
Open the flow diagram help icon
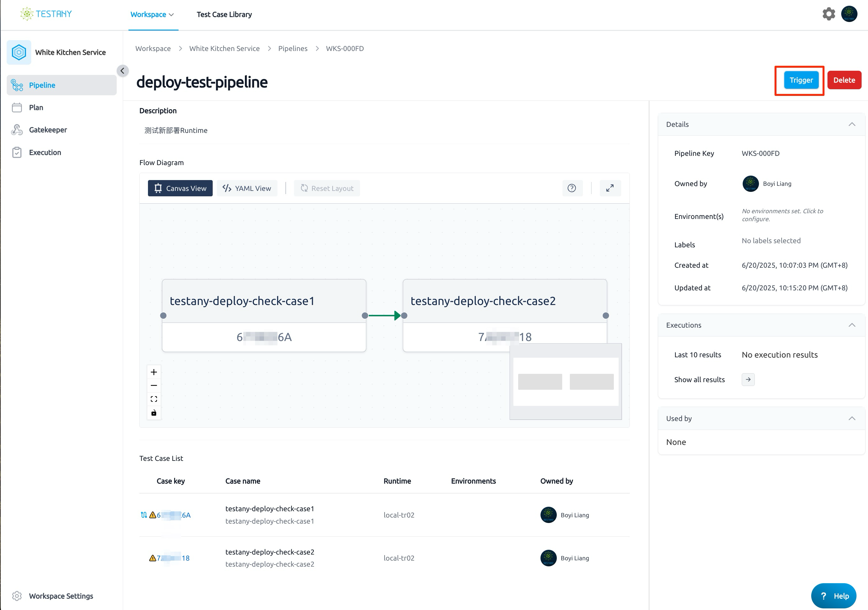coord(572,188)
